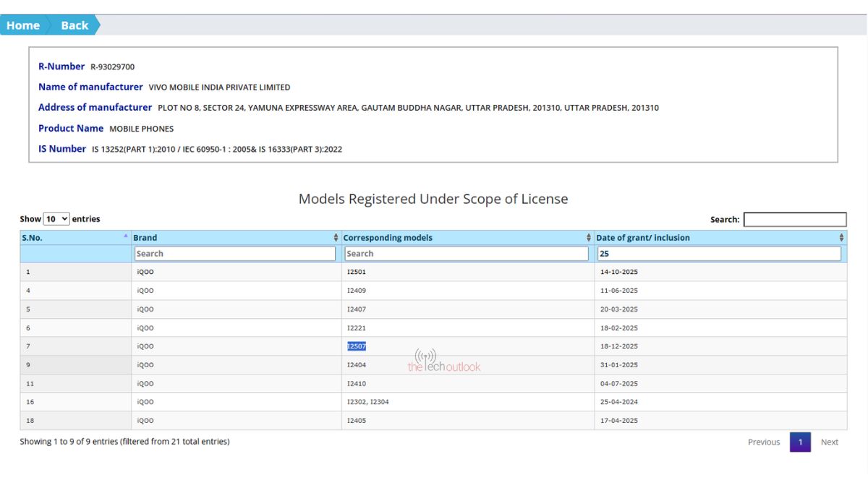Click the I2302, I2304 models cell

coord(367,402)
